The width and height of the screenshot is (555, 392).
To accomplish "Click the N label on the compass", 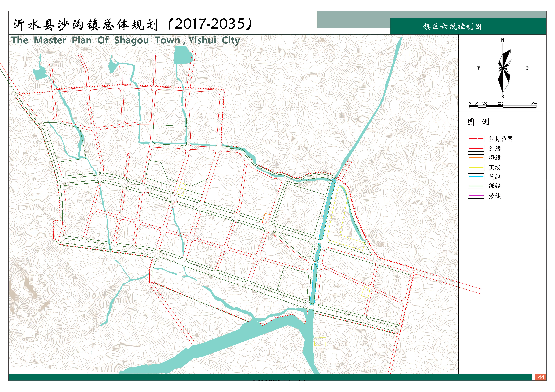I will pos(503,40).
